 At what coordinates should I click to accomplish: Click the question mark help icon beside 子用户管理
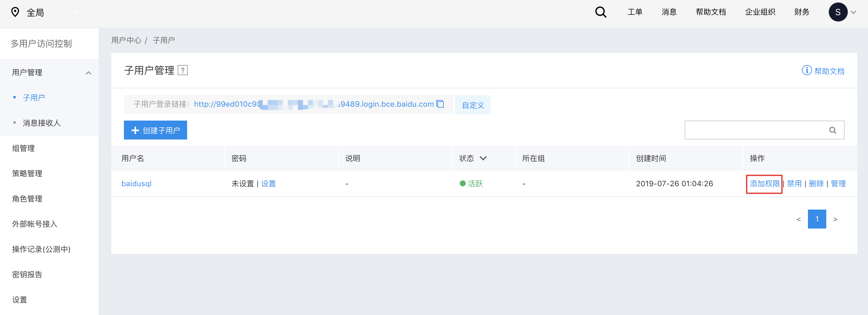pos(183,70)
